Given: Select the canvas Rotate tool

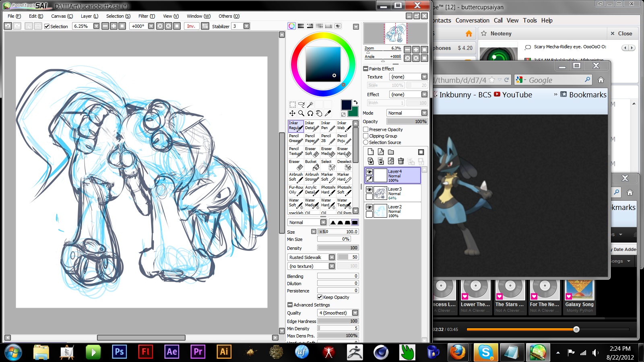Looking at the screenshot, I should click(310, 113).
